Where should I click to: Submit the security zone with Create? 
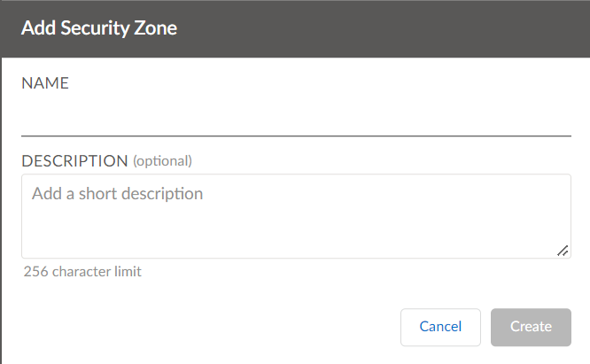(531, 327)
